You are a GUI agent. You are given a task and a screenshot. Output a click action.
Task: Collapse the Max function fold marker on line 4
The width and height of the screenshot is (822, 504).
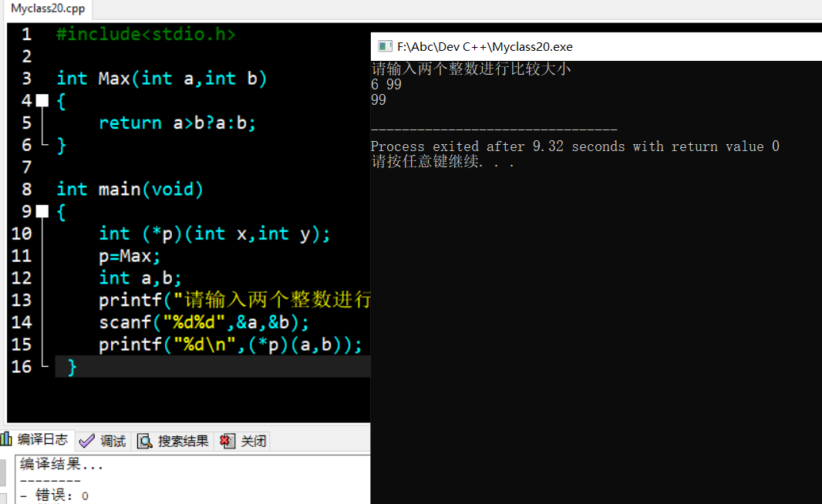point(42,101)
